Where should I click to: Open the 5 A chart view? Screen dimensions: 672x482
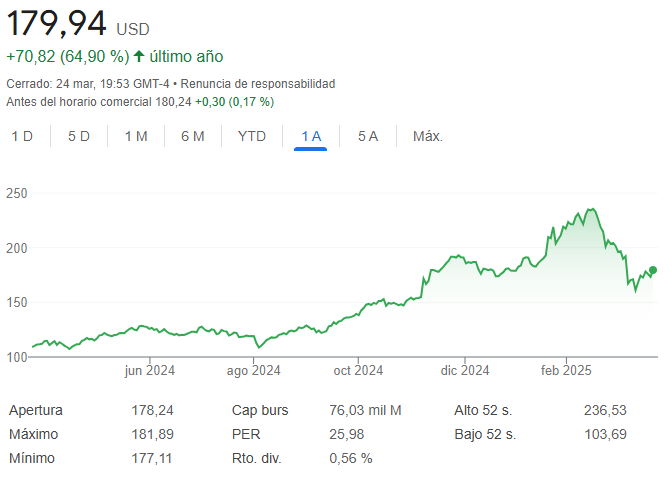(368, 136)
